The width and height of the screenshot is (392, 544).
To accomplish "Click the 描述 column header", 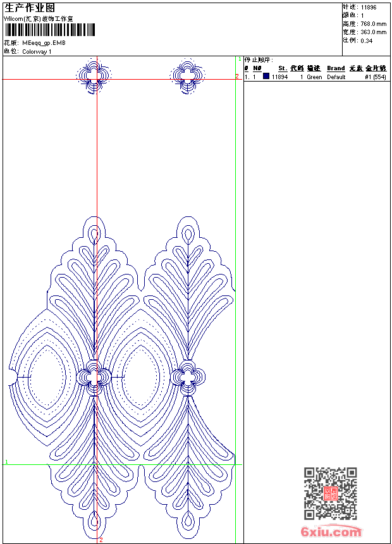I will coord(314,68).
